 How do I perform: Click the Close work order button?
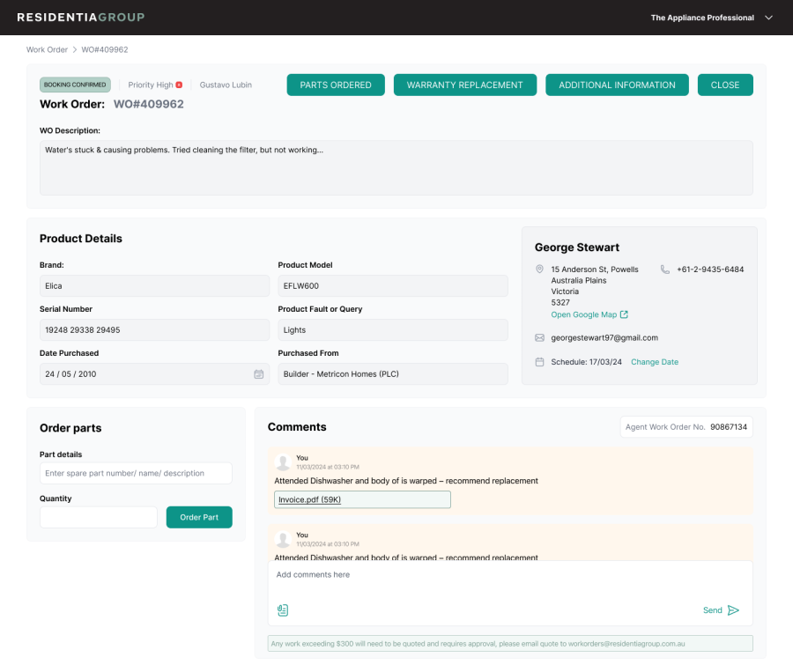(725, 85)
